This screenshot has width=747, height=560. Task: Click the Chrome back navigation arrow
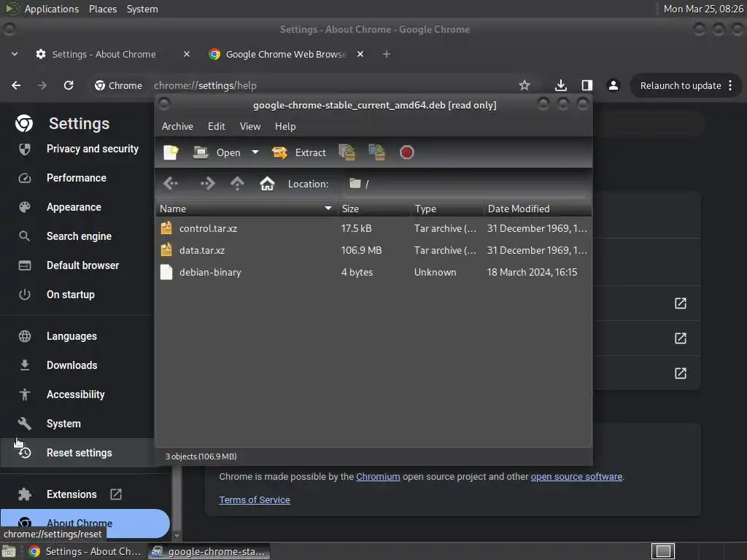click(x=16, y=86)
